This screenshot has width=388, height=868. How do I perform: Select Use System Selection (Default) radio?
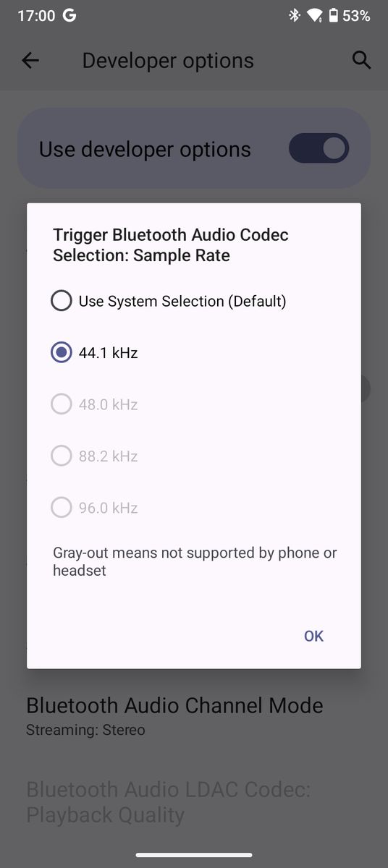tap(169, 301)
